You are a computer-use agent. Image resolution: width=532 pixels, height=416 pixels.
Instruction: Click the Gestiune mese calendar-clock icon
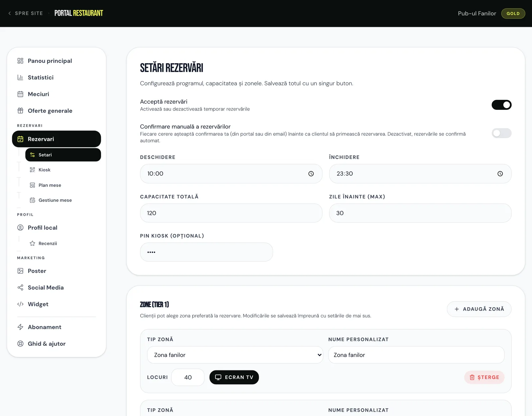click(x=32, y=200)
